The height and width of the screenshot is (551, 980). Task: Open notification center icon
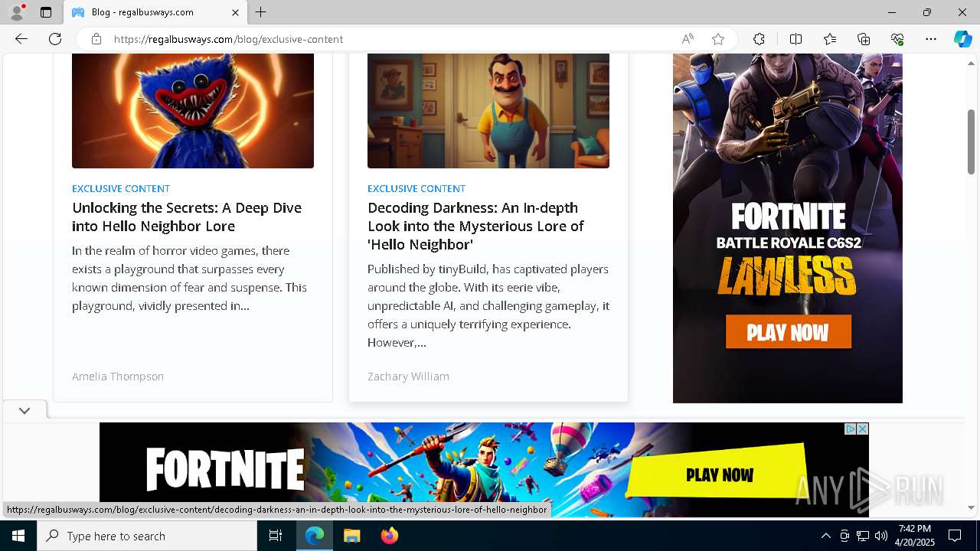point(955,536)
